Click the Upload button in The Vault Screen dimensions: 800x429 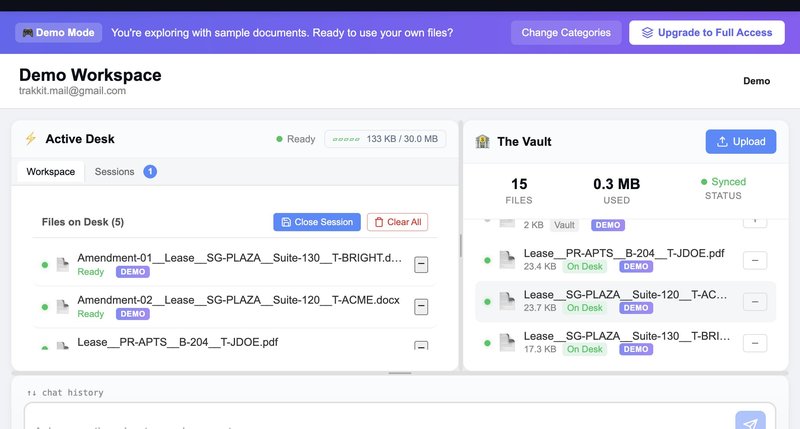[x=741, y=141]
